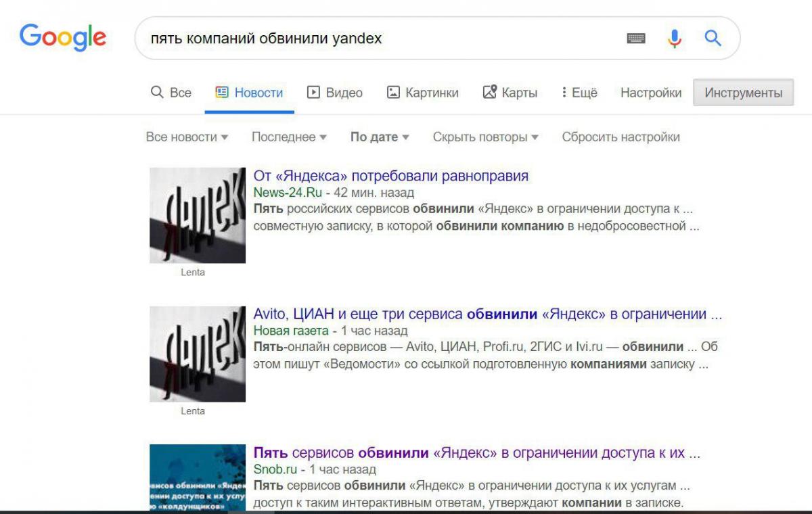
Task: Go to the Картинки tab
Action: 423,93
